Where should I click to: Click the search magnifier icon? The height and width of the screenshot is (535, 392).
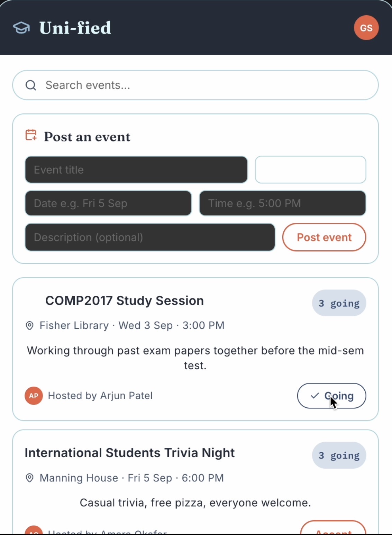(x=31, y=85)
